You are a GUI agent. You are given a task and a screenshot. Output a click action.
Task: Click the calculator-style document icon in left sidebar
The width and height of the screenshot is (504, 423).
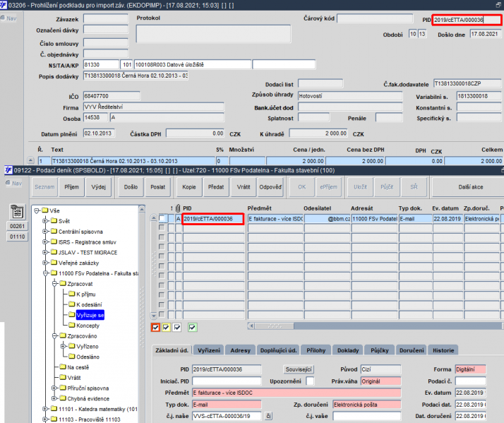(16, 212)
